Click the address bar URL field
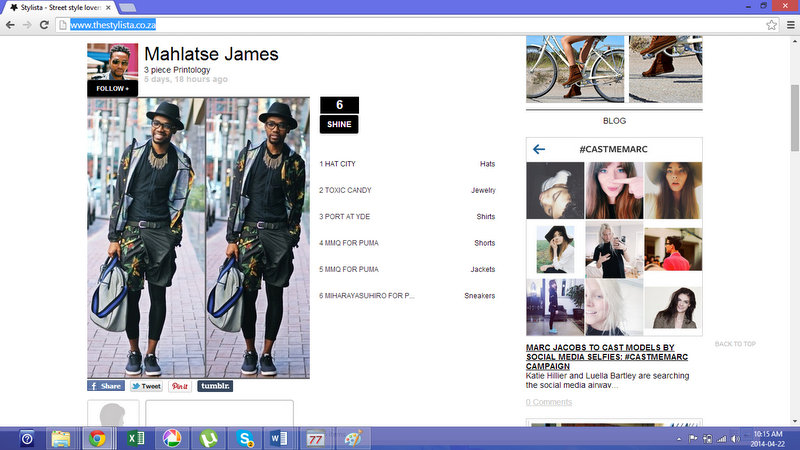800x450 pixels. pos(400,24)
